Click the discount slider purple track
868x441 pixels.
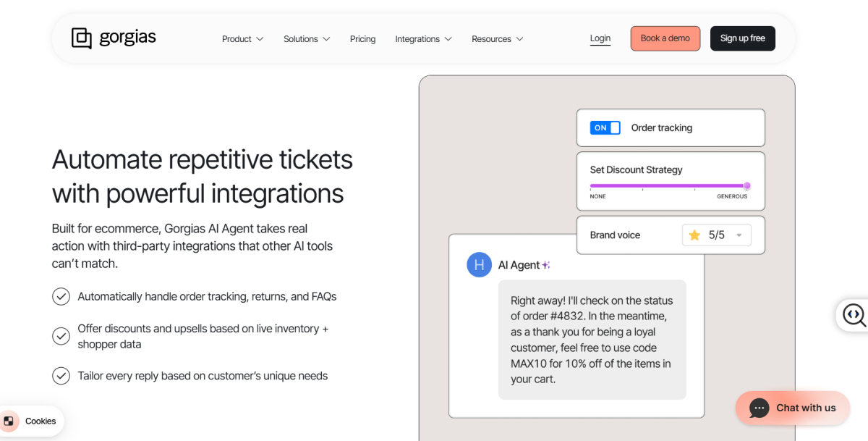tap(668, 185)
